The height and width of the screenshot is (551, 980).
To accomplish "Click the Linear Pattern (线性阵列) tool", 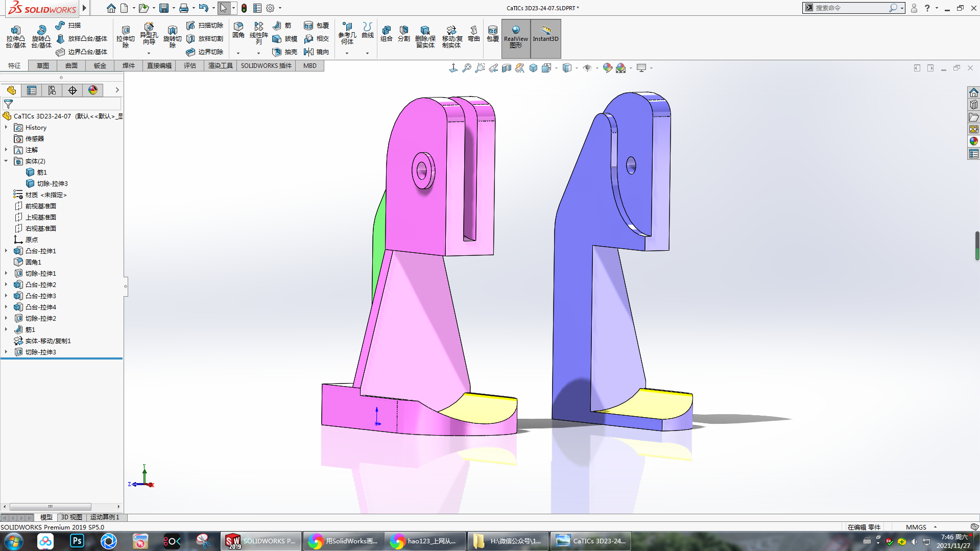I will [x=259, y=33].
